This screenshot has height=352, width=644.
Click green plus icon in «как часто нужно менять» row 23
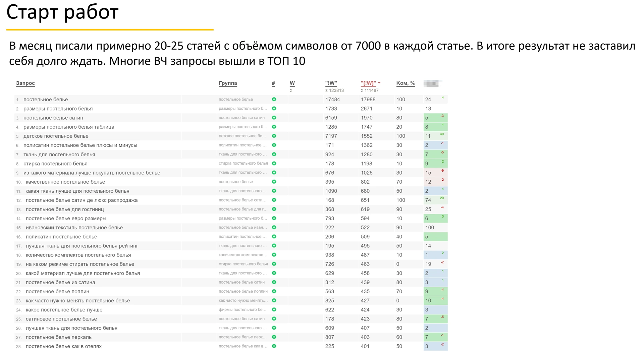click(x=274, y=301)
